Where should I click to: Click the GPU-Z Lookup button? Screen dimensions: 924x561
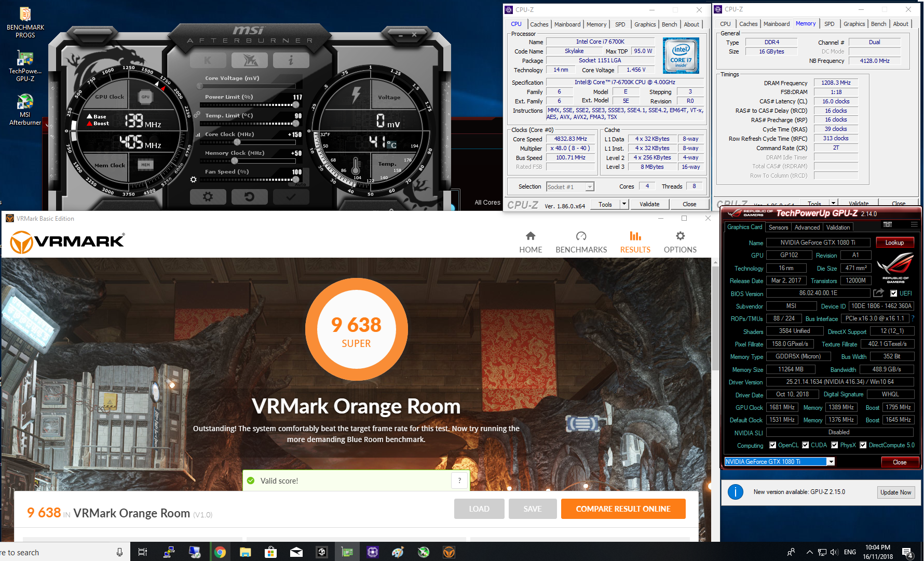[x=894, y=243]
